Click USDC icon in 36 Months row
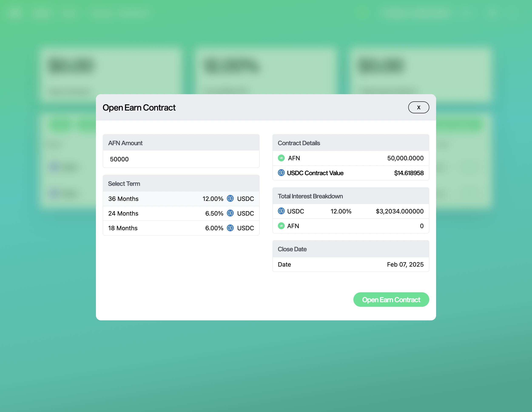Viewport: 532px width, 412px height. point(230,198)
